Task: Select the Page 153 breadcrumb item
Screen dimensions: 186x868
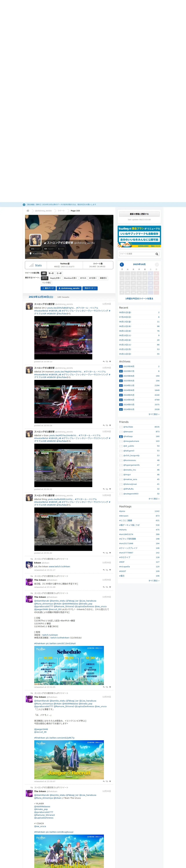Action: click(x=75, y=211)
